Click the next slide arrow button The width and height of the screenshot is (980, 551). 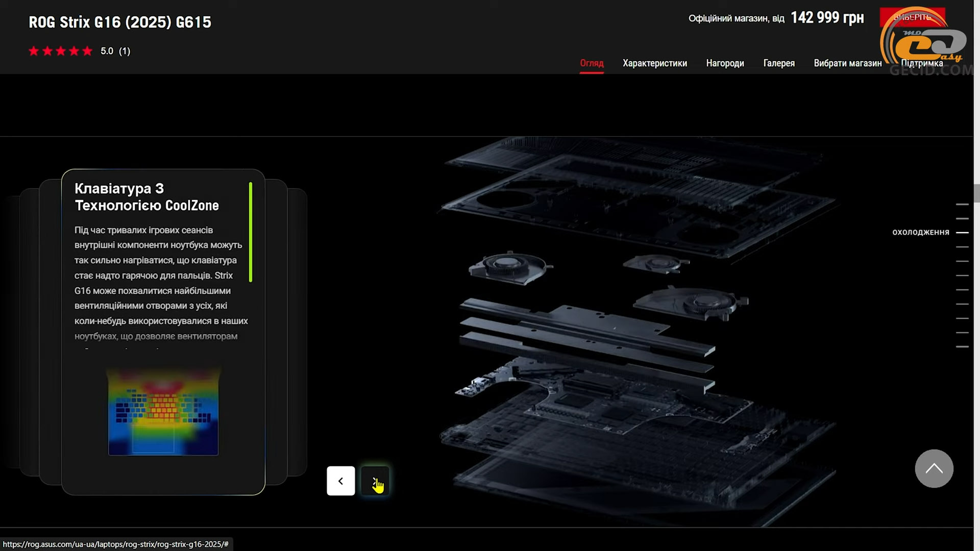click(x=375, y=481)
